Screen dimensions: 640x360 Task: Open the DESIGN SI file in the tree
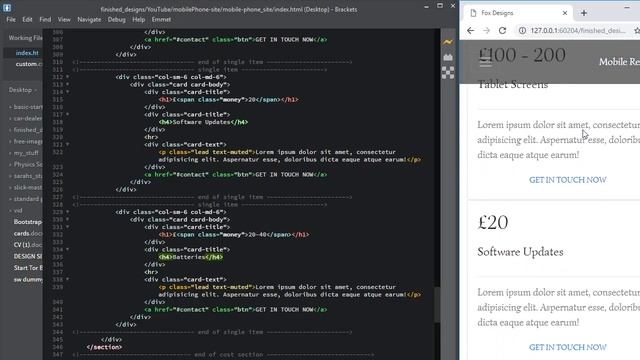[28, 256]
